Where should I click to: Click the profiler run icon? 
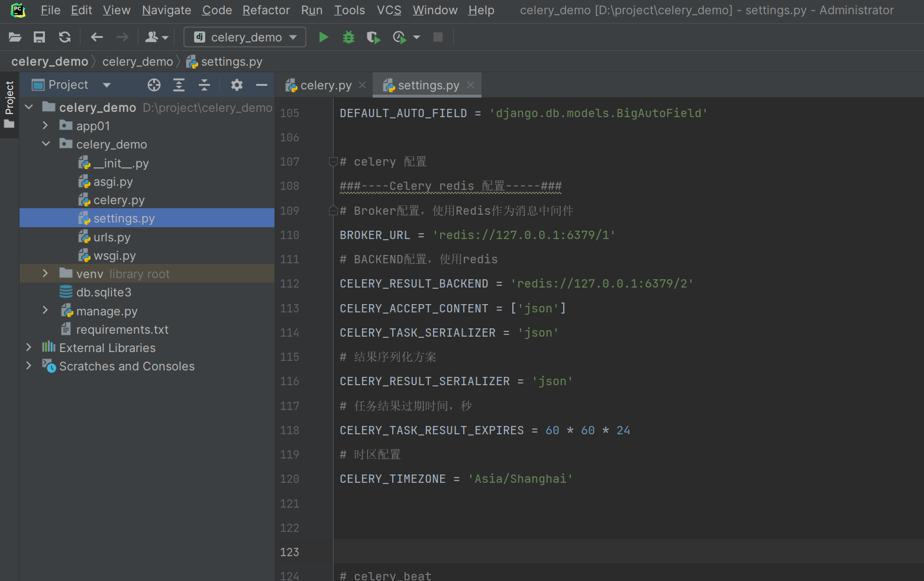399,37
